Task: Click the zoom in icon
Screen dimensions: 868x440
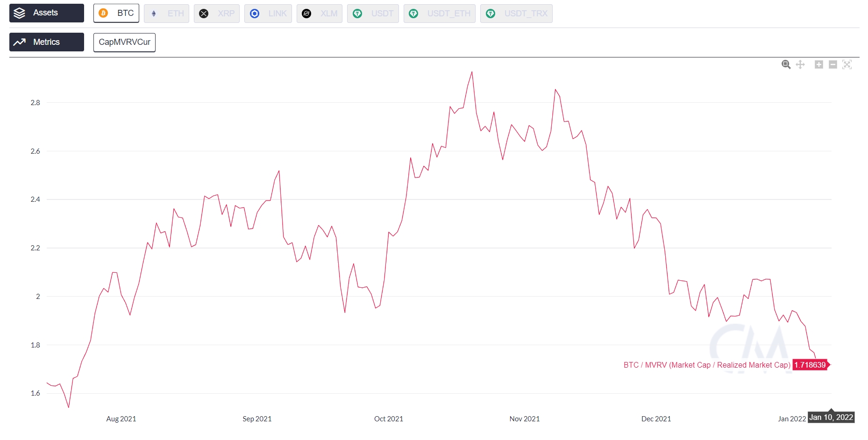Action: (x=818, y=64)
